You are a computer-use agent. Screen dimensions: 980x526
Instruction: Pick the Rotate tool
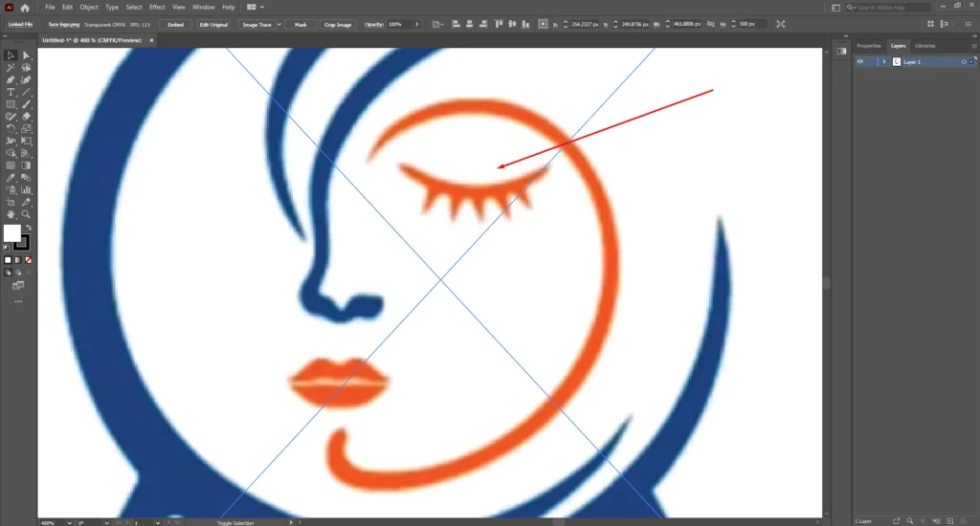[11, 129]
